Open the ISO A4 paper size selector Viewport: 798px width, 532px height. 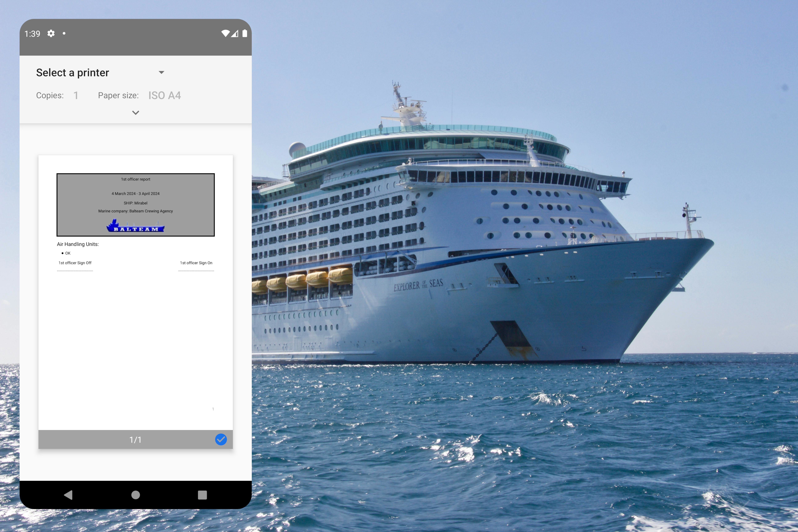click(x=165, y=95)
